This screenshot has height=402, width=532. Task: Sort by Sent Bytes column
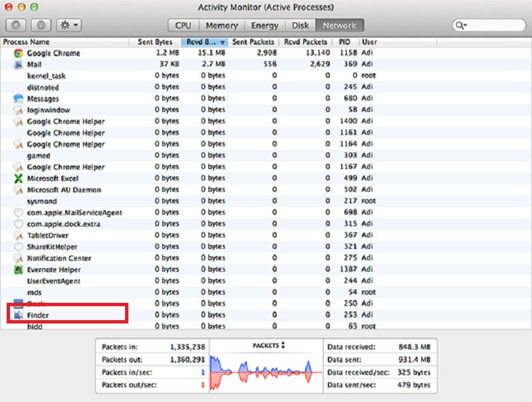pos(155,42)
